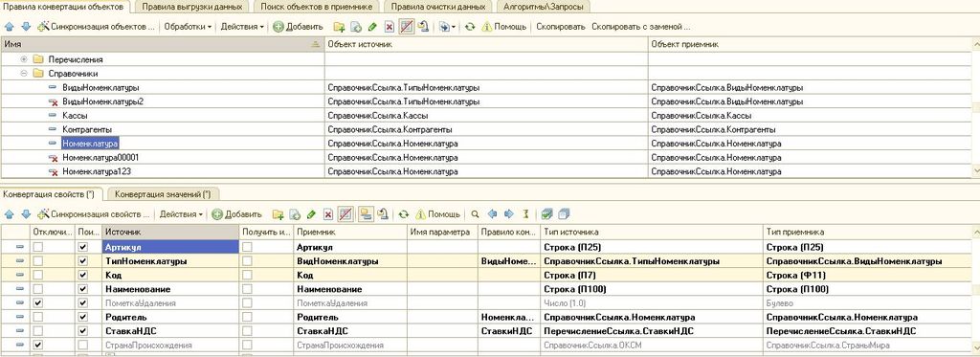Screen dimensions: 980x357
Task: Click uncheck-all boxes icon in property toolbar
Action: pyautogui.click(x=563, y=213)
